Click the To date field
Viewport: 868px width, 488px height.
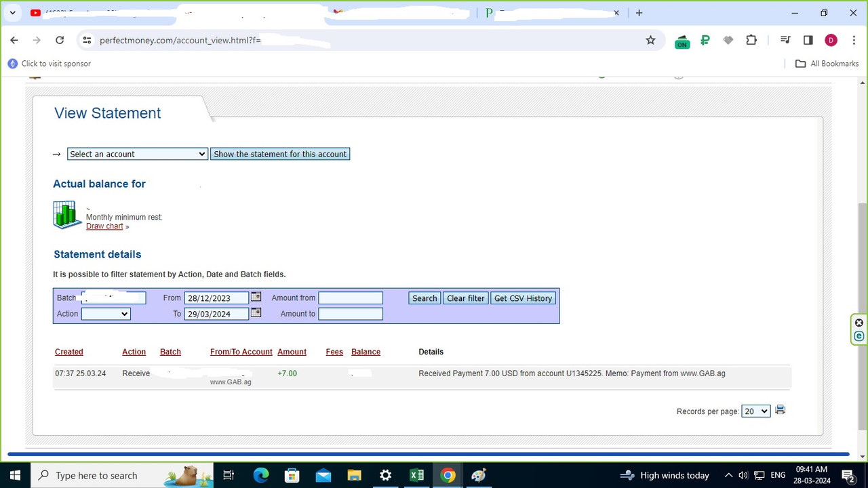pos(216,314)
